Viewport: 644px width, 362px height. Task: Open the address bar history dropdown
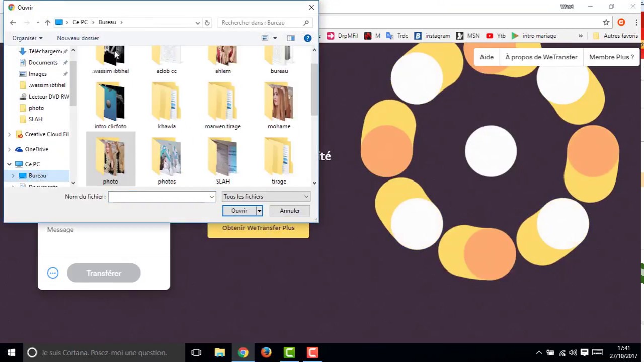click(197, 22)
